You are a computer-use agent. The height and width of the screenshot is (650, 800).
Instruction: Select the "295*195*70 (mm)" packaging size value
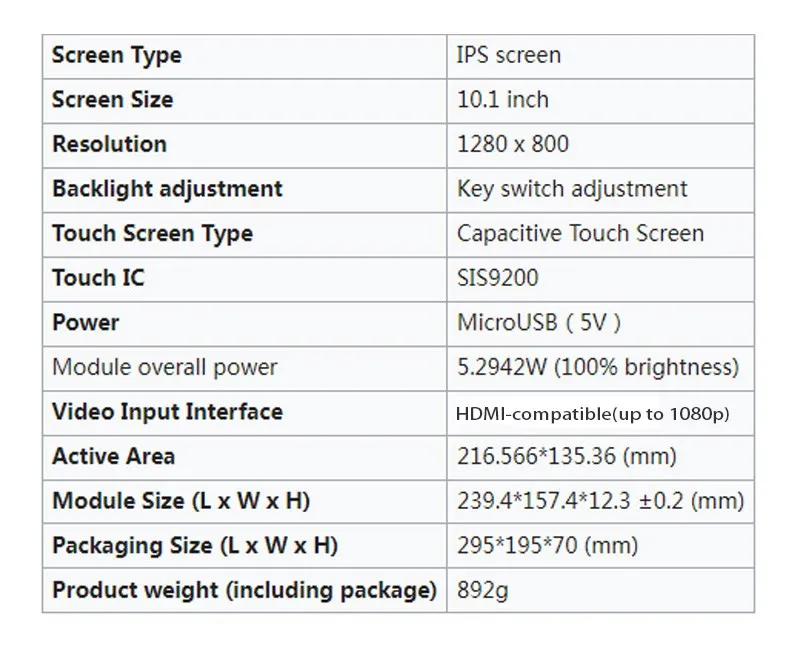click(547, 546)
